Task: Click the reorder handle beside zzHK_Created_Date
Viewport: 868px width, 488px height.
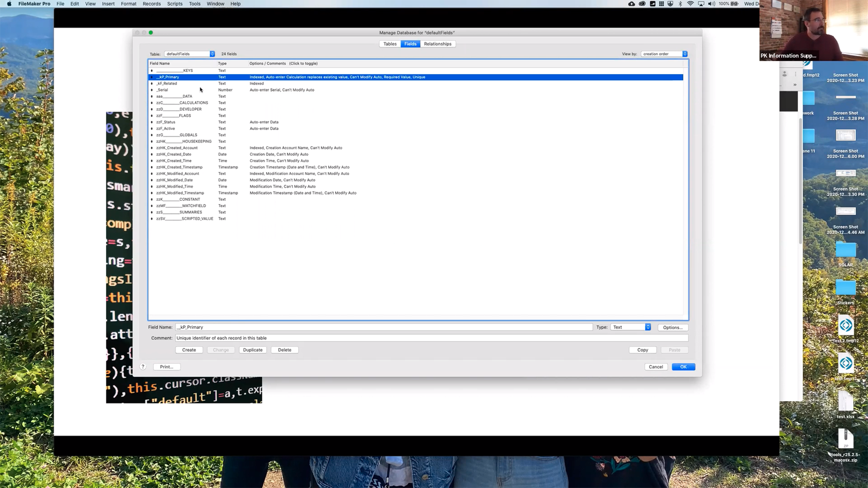Action: 152,154
